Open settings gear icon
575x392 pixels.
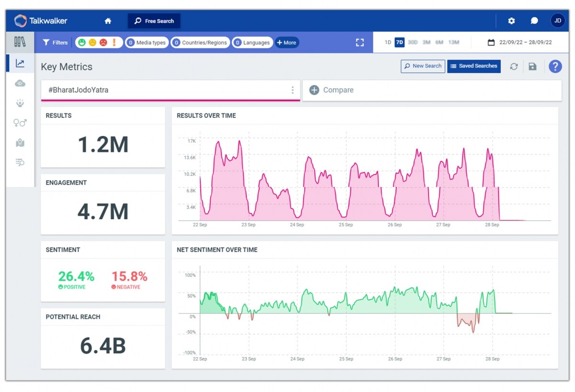click(x=511, y=21)
